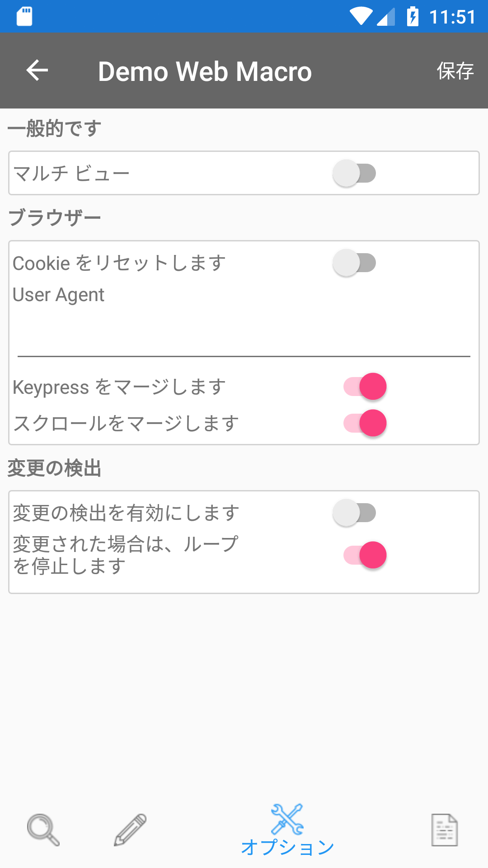Select the オプション tab label

pyautogui.click(x=287, y=847)
